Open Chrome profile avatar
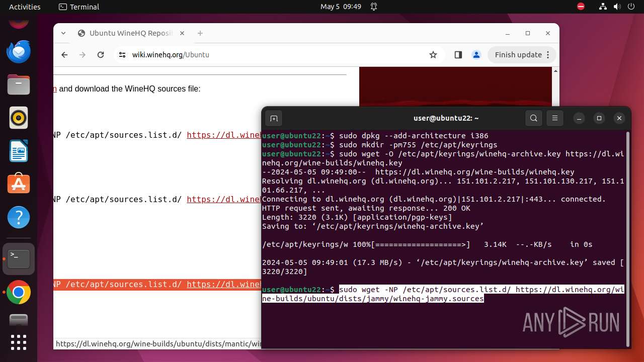The image size is (644, 362). click(476, 55)
